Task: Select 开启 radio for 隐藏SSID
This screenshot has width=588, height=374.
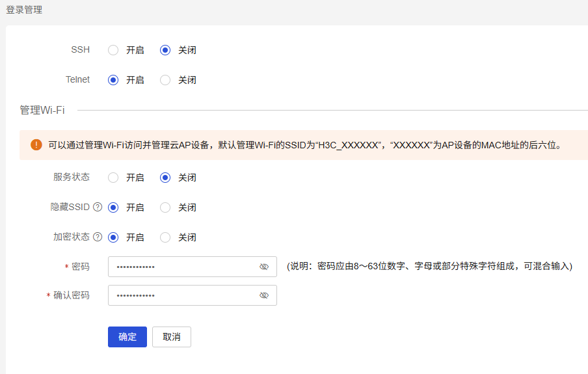Action: tap(113, 207)
